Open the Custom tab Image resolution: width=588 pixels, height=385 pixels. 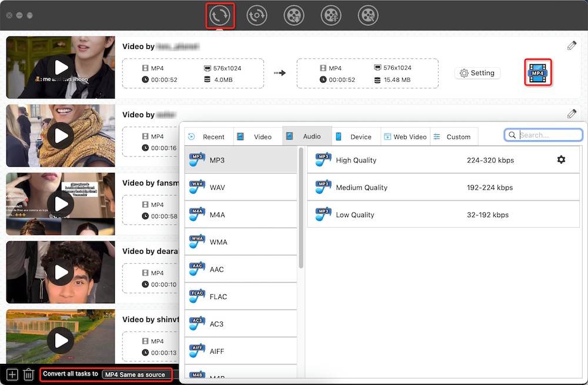click(454, 137)
